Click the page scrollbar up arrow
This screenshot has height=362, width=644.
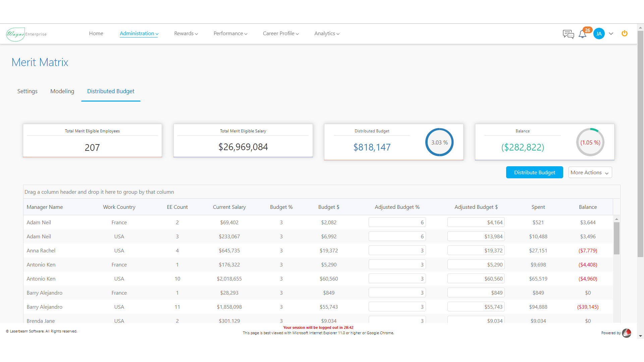coord(640,28)
